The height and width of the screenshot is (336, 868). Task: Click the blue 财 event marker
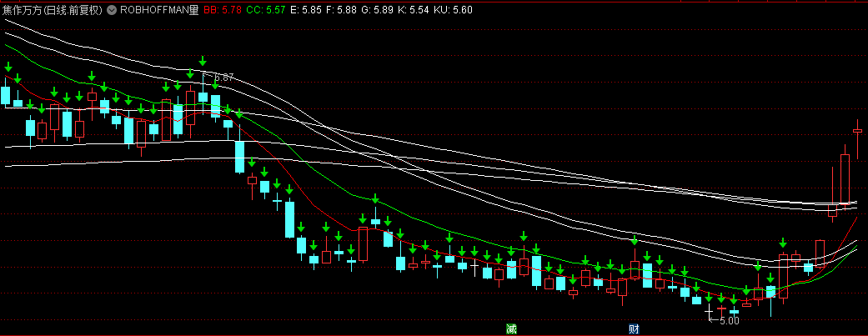tap(635, 329)
